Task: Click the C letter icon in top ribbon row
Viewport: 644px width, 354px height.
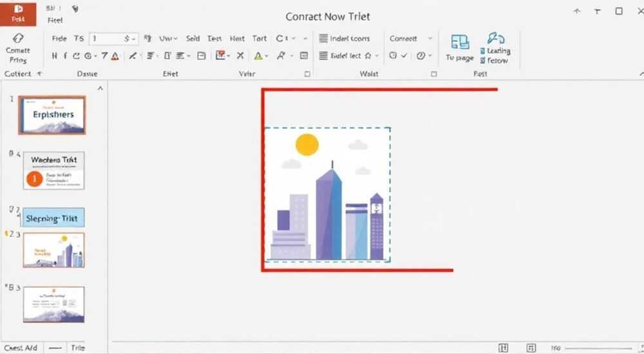Action: coord(279,38)
